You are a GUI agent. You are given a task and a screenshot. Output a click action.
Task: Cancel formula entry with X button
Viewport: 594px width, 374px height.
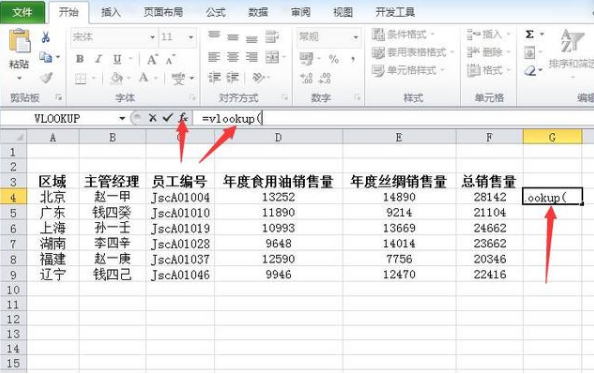point(153,118)
